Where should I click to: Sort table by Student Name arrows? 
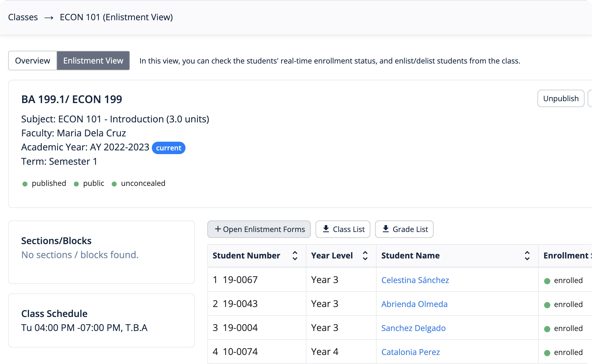pos(527,256)
